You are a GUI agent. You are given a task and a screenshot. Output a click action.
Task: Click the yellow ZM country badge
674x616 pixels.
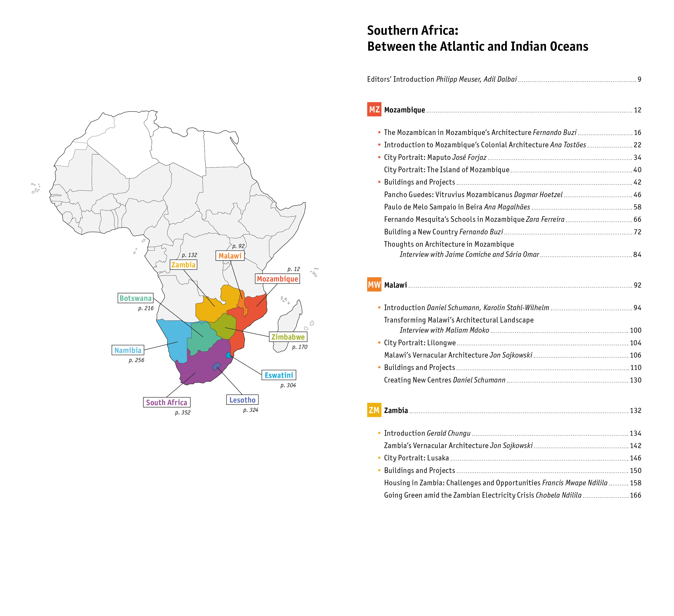(374, 410)
